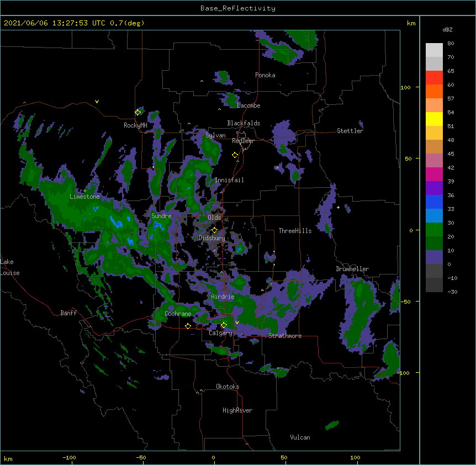Click the Strathmore town label
The width and height of the screenshot is (476, 465).
tap(285, 336)
